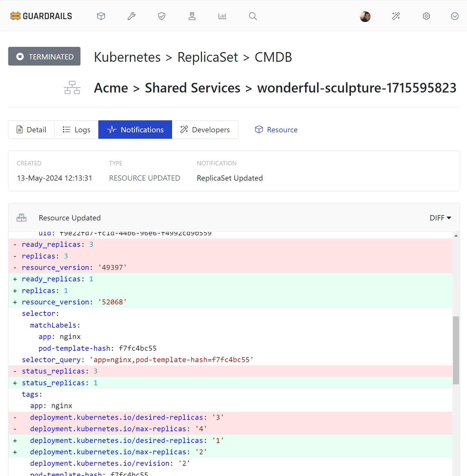Click the diff pane vertical scrollbar thumb
The width and height of the screenshot is (467, 476).
(456, 350)
